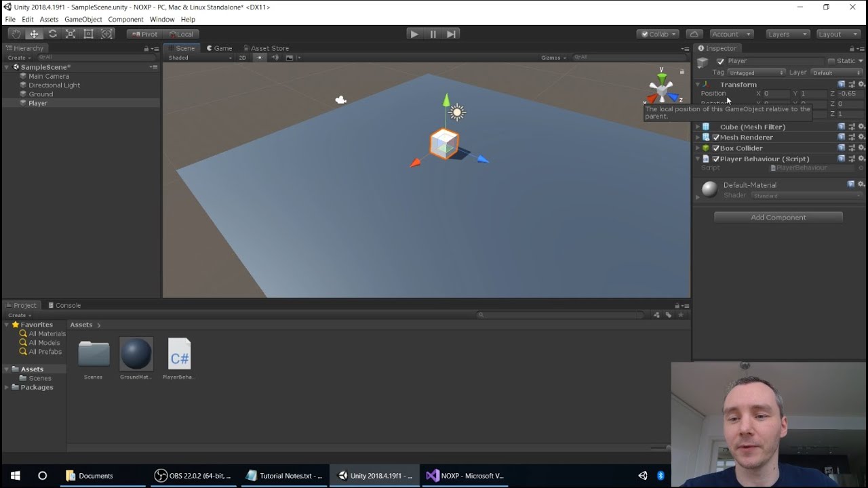Image resolution: width=868 pixels, height=488 pixels.
Task: Open the Layers dropdown
Action: (x=787, y=34)
